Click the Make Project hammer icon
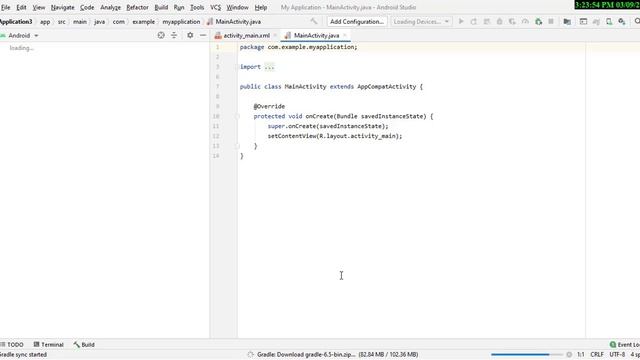This screenshot has height=360, width=640. click(x=313, y=21)
